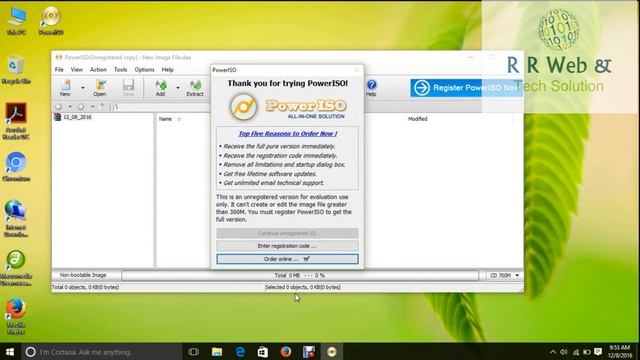The width and height of the screenshot is (640, 360).
Task: Open the New button dropdown arrow
Action: 82,88
